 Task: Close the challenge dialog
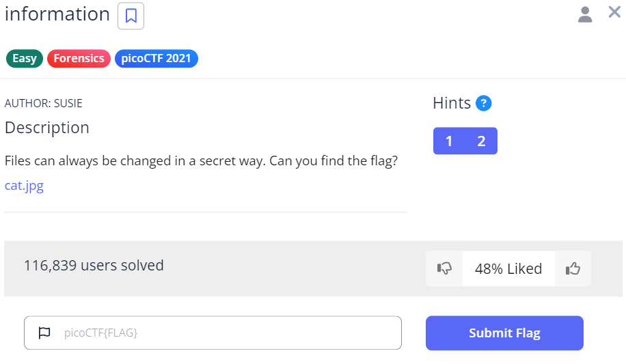pos(614,12)
